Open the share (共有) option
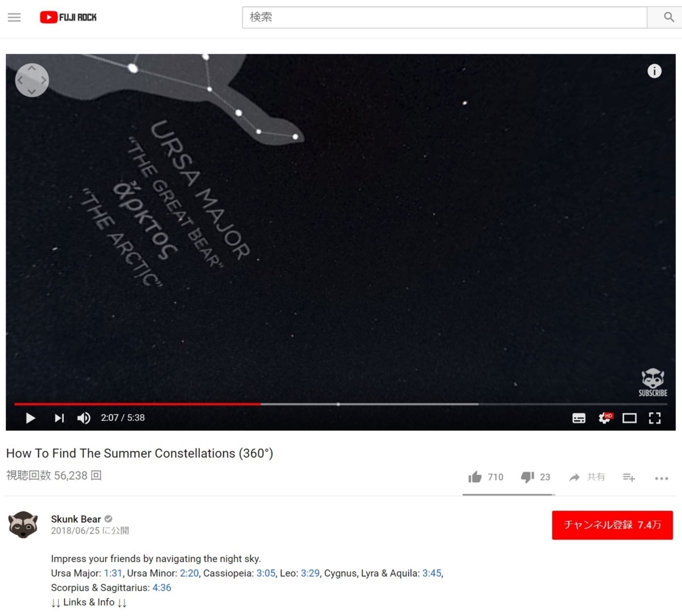 [x=587, y=477]
